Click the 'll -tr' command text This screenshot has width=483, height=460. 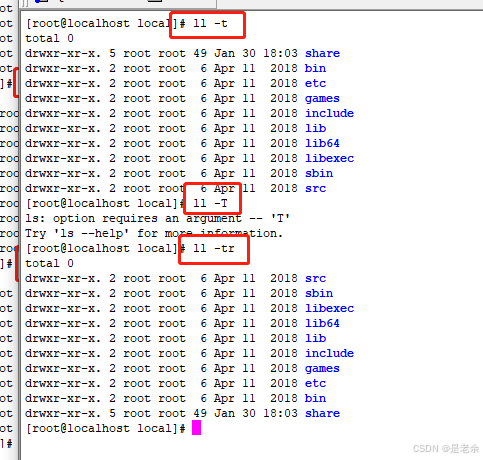tap(214, 249)
